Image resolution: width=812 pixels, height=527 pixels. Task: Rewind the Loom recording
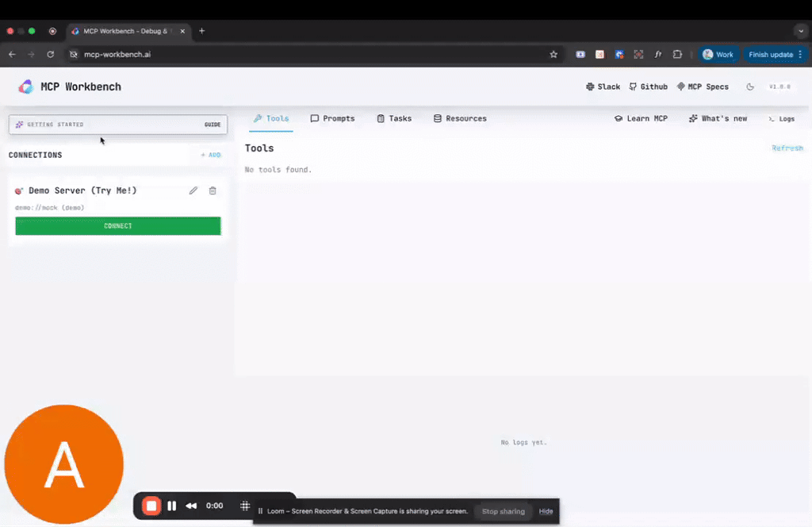pos(191,506)
